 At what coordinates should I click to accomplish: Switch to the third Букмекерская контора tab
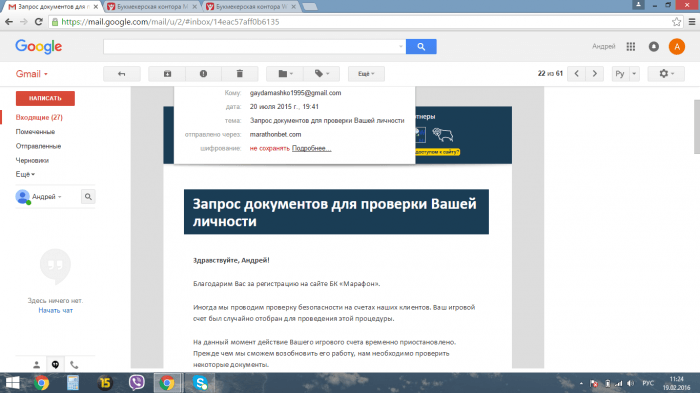pos(251,7)
